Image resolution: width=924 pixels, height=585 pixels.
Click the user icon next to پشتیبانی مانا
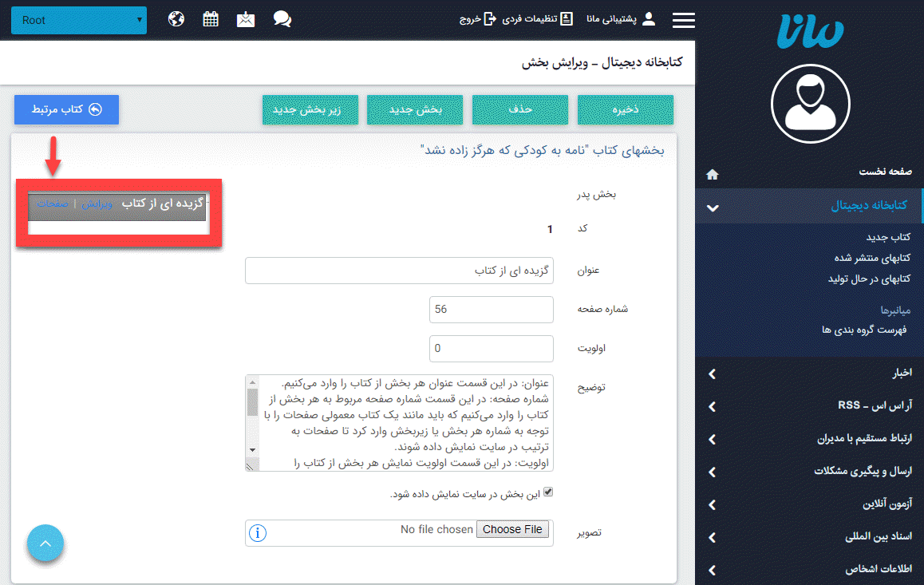pyautogui.click(x=649, y=19)
